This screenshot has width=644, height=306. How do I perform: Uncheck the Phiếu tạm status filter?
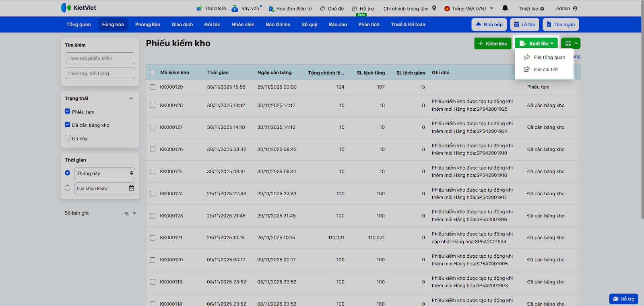click(x=68, y=112)
